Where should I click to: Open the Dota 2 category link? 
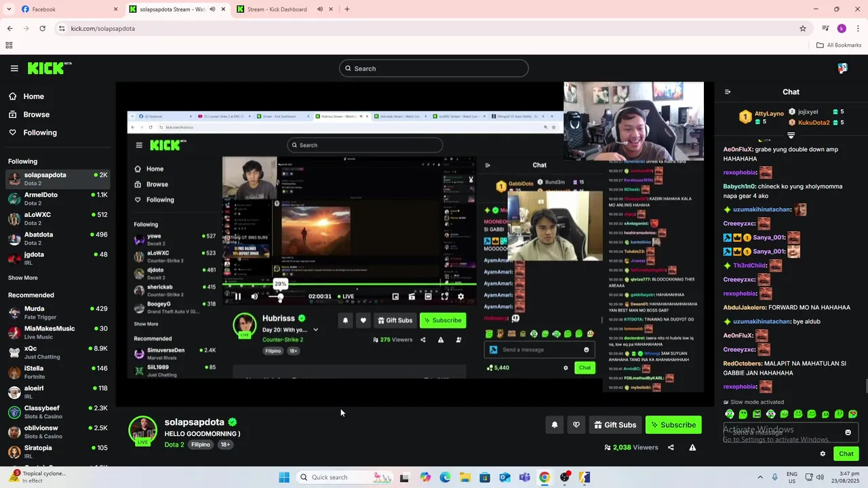tap(174, 445)
